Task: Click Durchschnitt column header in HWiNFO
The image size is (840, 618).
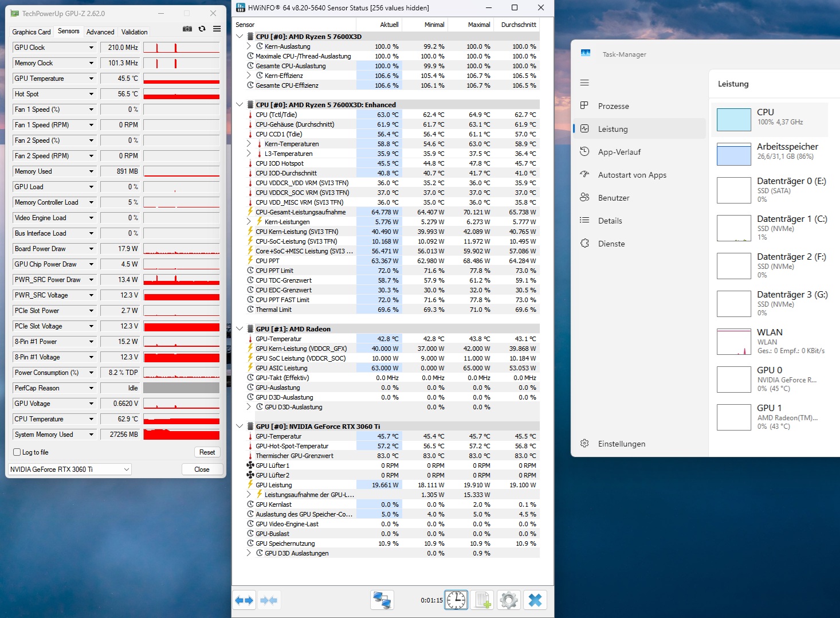Action: pos(516,25)
